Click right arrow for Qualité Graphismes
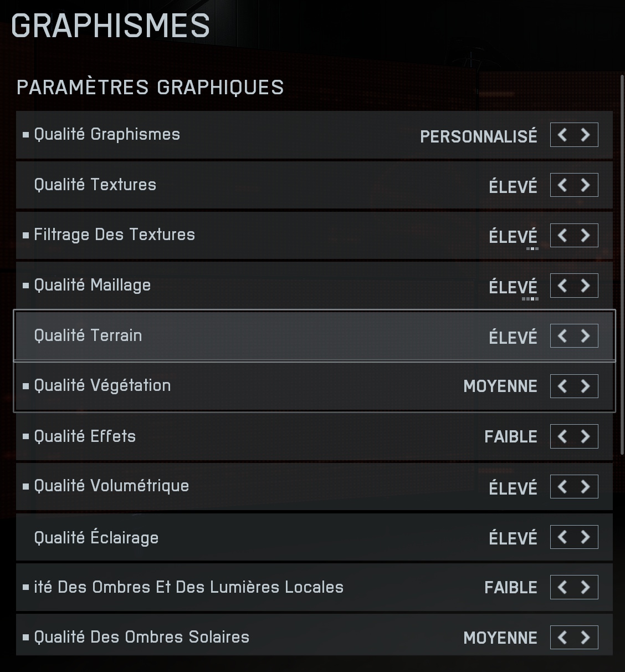This screenshot has height=672, width=625. pyautogui.click(x=586, y=135)
